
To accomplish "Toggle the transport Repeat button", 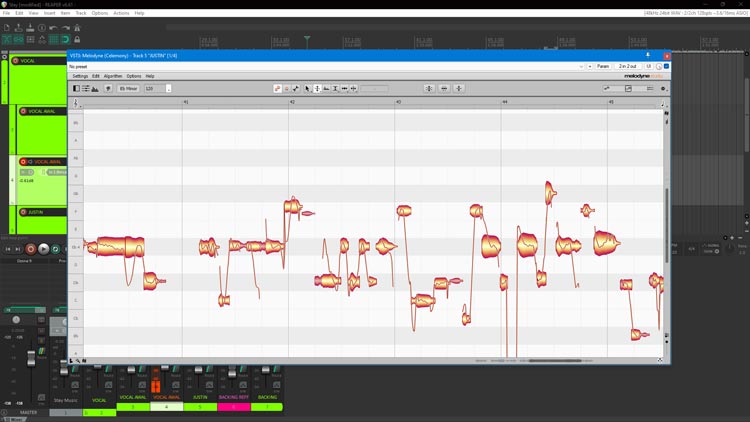I will [55, 249].
